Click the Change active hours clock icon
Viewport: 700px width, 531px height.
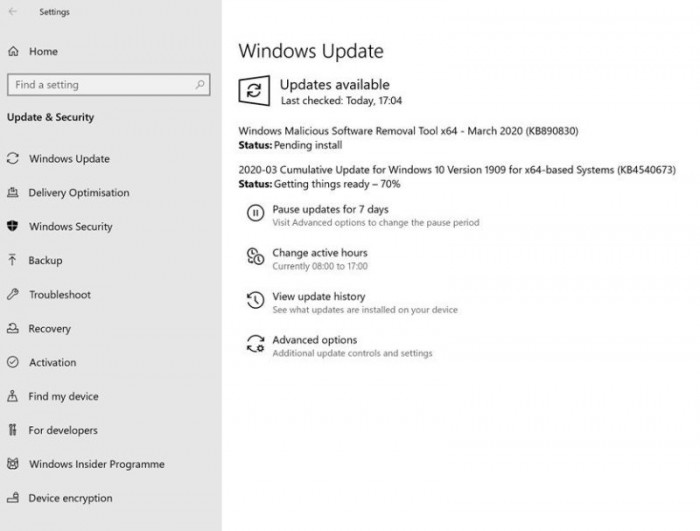pos(255,257)
